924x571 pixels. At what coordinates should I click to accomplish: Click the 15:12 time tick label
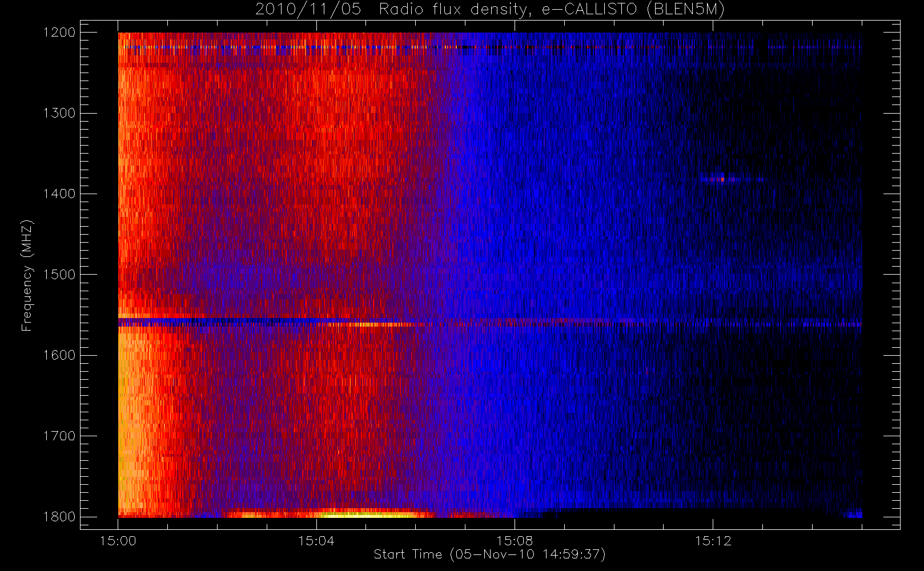coord(713,541)
